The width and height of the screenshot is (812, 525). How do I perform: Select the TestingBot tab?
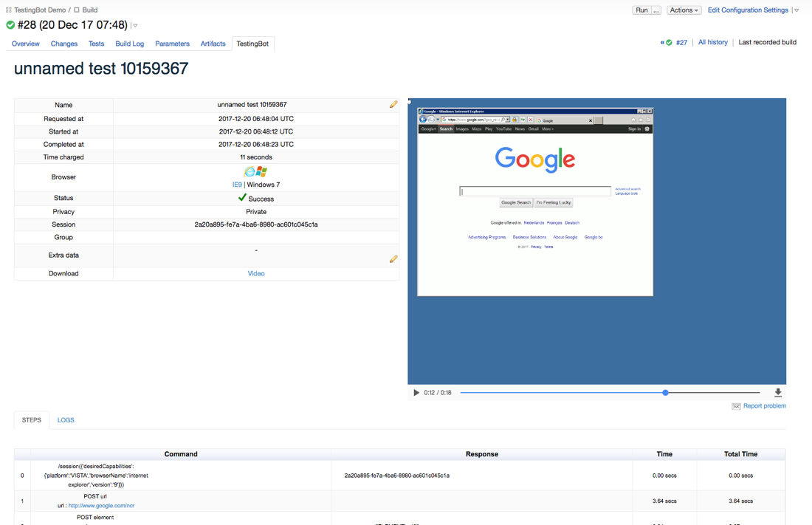point(252,44)
